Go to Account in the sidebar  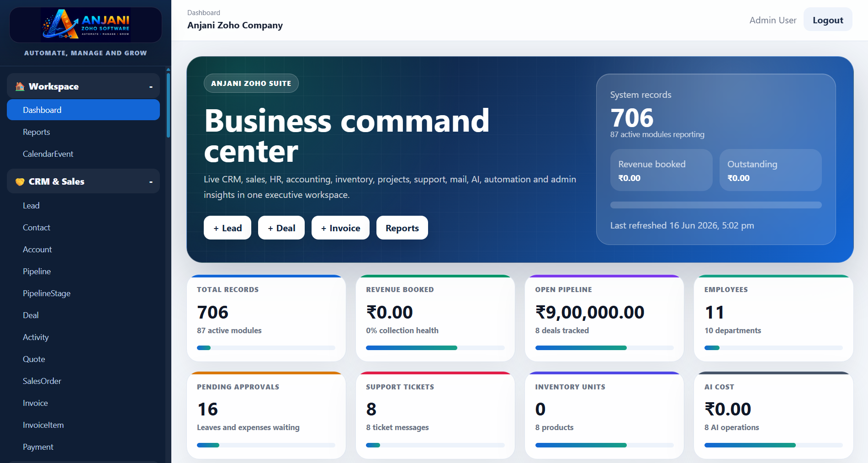point(83,250)
